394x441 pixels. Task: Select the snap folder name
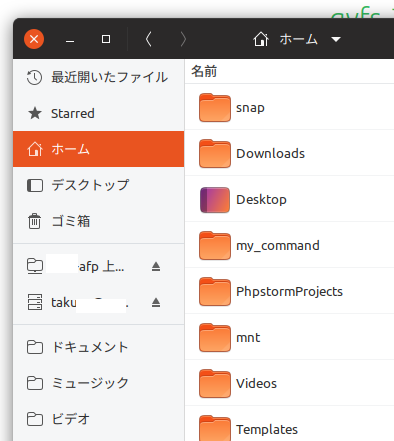pos(250,108)
